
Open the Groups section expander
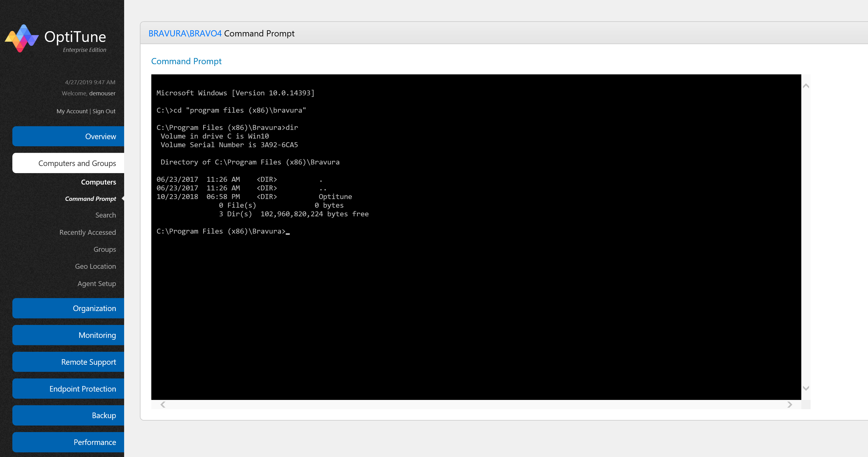(105, 249)
